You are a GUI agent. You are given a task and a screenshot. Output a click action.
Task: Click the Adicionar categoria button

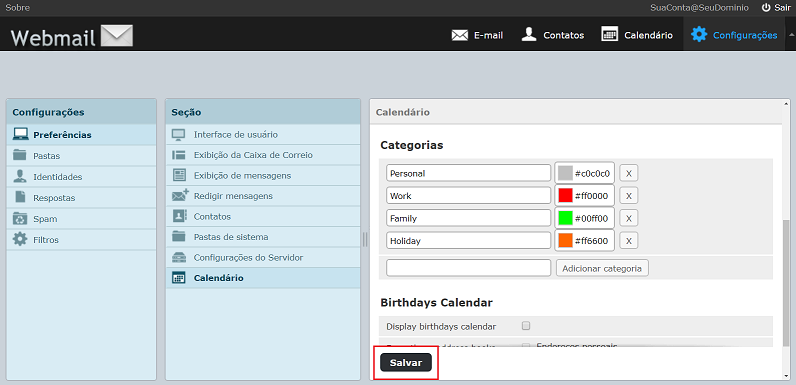(602, 268)
